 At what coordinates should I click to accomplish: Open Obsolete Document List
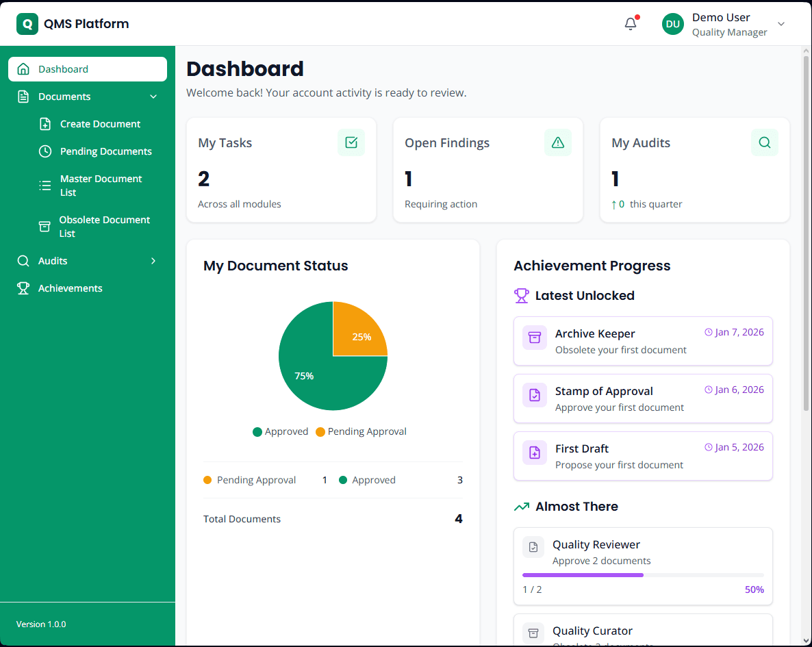pyautogui.click(x=99, y=227)
